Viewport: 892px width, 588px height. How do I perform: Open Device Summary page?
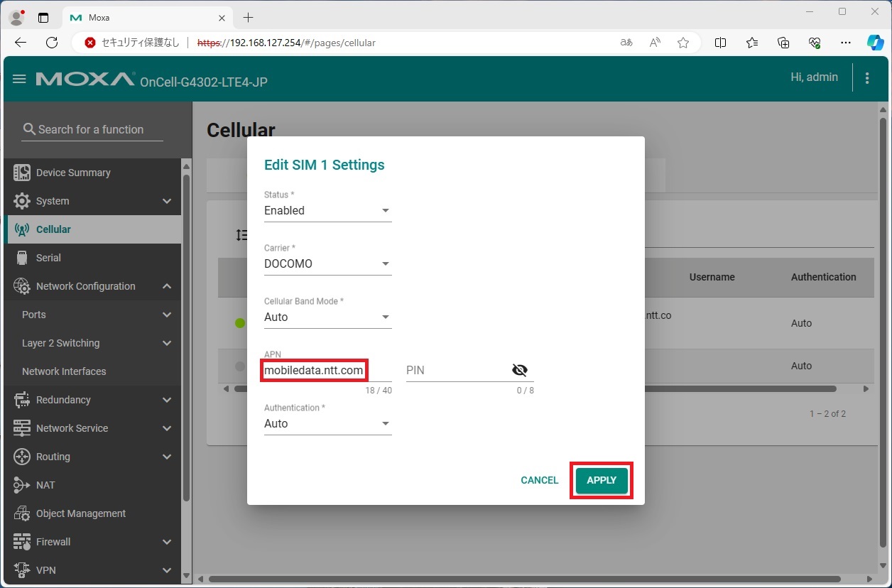tap(92, 173)
